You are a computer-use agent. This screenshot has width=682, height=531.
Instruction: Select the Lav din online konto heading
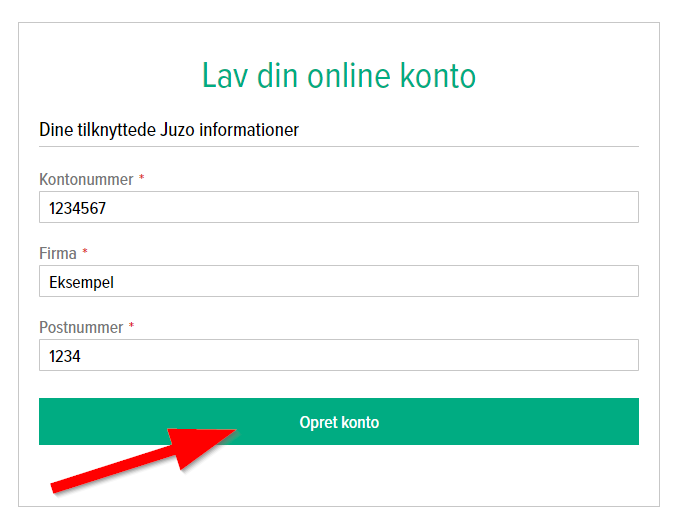pyautogui.click(x=339, y=75)
